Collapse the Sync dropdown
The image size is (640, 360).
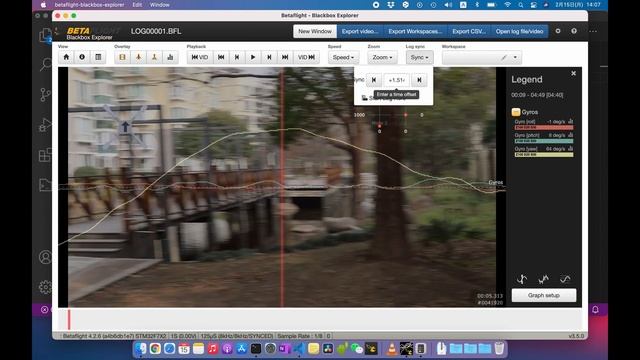[x=419, y=57]
